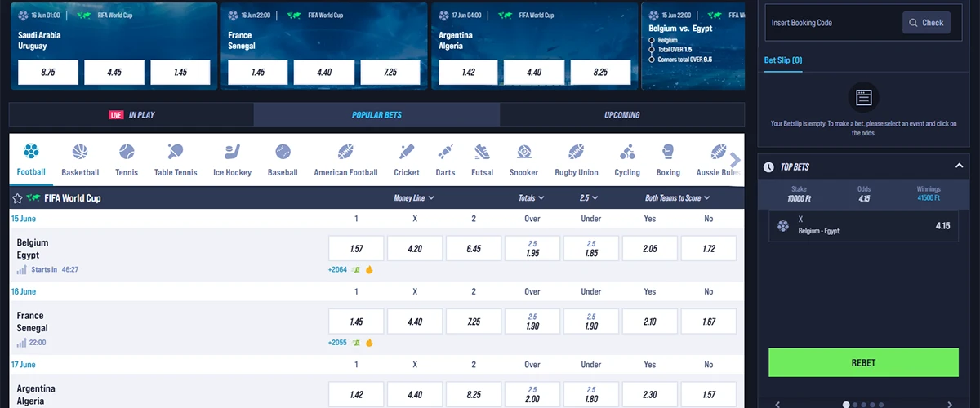Open statistics icon for Belgium vs Egypt
The height and width of the screenshot is (408, 980).
[x=22, y=269]
